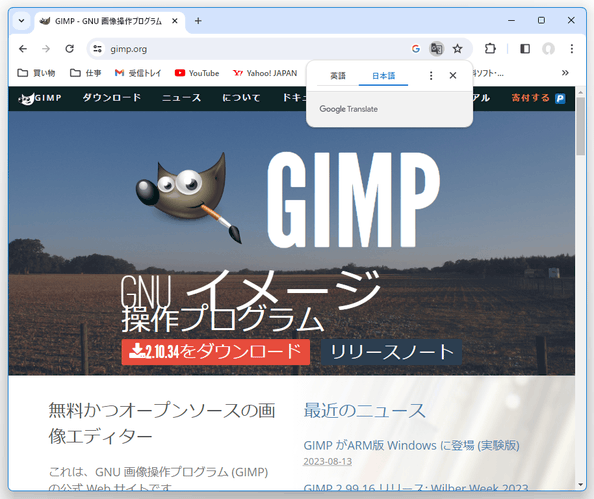Open the browser side panel
The height and width of the screenshot is (499, 594).
coord(525,49)
